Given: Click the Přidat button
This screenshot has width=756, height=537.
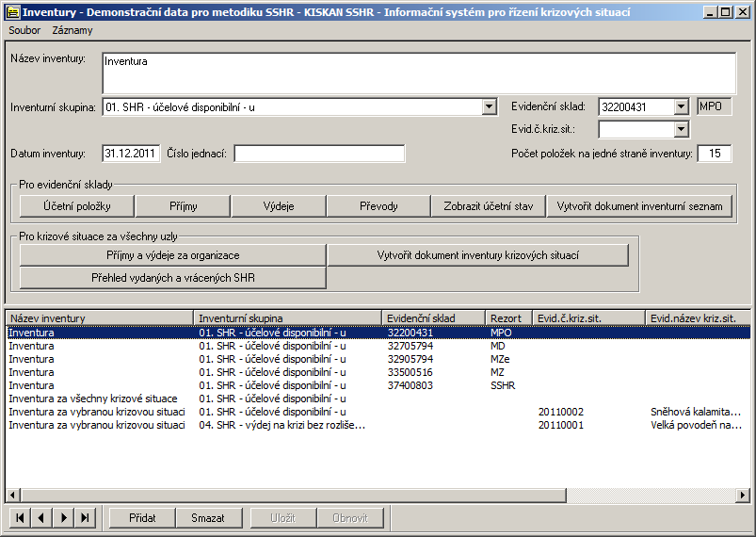Looking at the screenshot, I should 142,518.
